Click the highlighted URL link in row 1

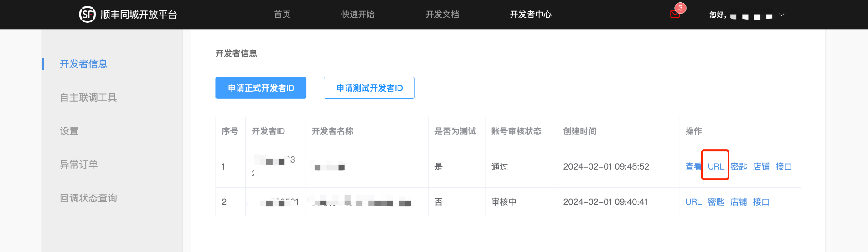716,167
